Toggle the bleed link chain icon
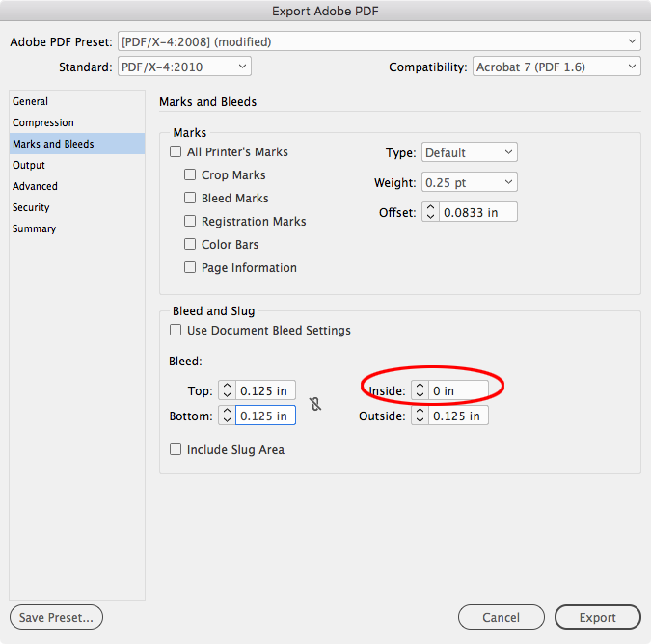Screen dimensions: 651x644 coord(315,404)
